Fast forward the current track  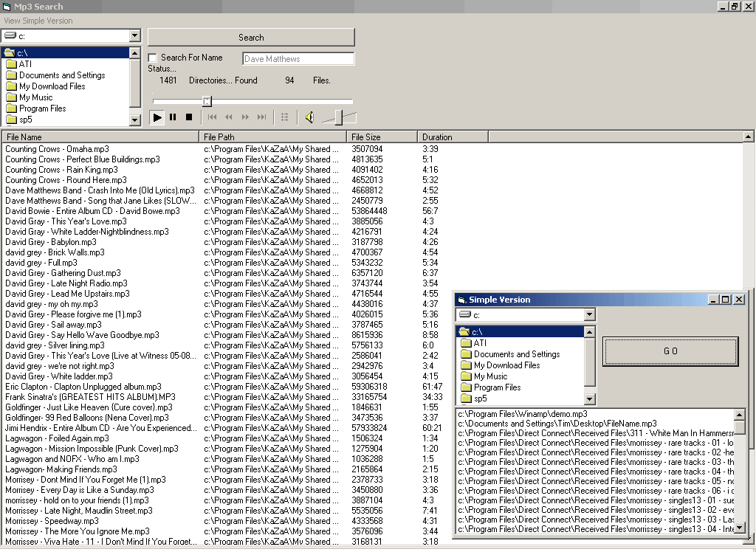(245, 117)
